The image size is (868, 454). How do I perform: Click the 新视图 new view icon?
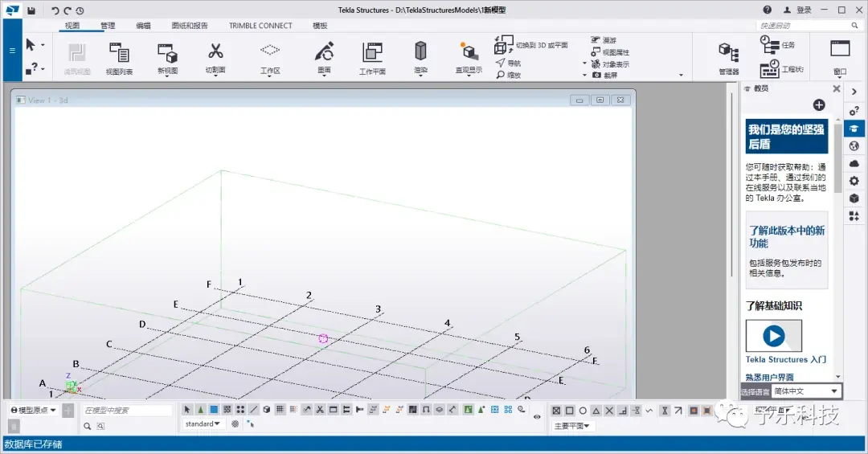click(167, 54)
